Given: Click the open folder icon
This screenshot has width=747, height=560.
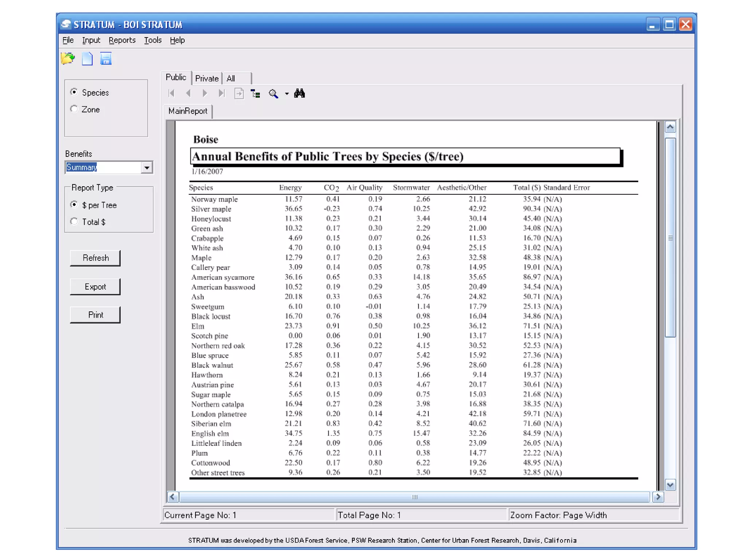Looking at the screenshot, I should (x=68, y=58).
